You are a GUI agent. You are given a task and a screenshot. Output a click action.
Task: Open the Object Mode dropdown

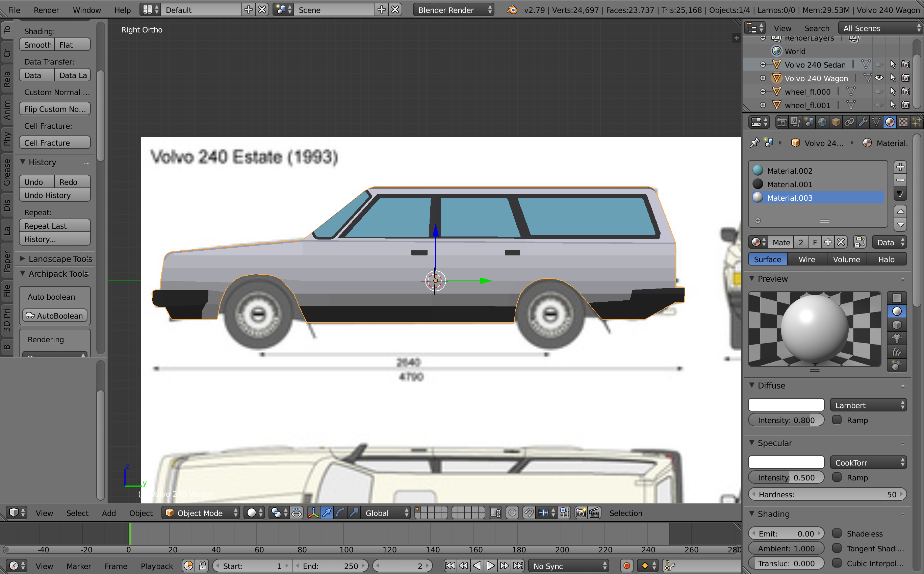201,513
